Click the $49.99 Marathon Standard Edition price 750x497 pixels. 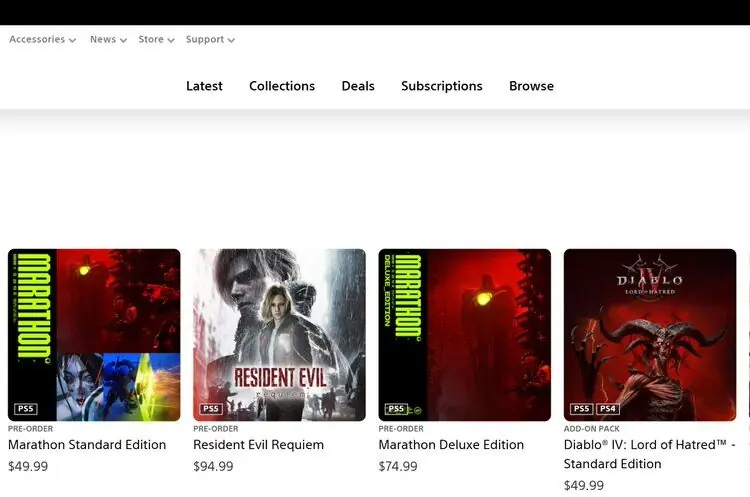(28, 466)
